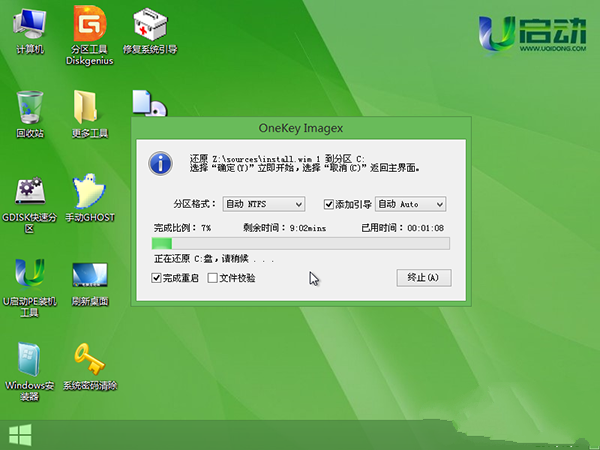Launch GDISK快速分区 icon
This screenshot has width=600, height=450.
pyautogui.click(x=28, y=192)
